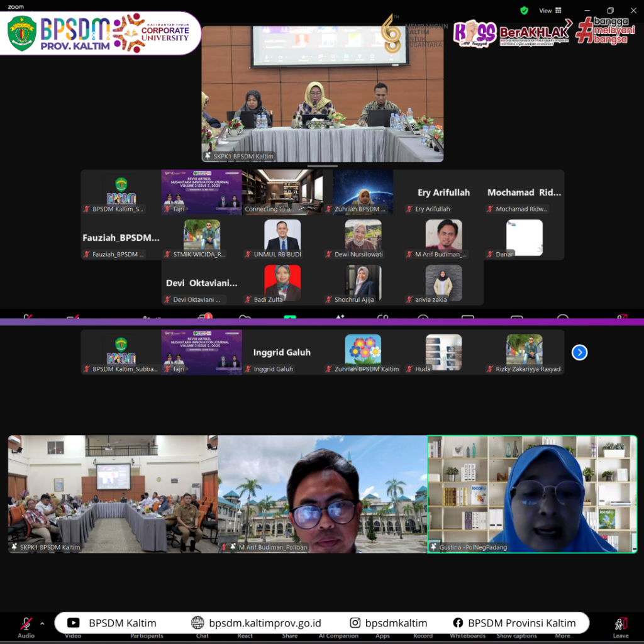
Task: Click the muted mic icon beside arivia zakia
Action: pos(409,299)
